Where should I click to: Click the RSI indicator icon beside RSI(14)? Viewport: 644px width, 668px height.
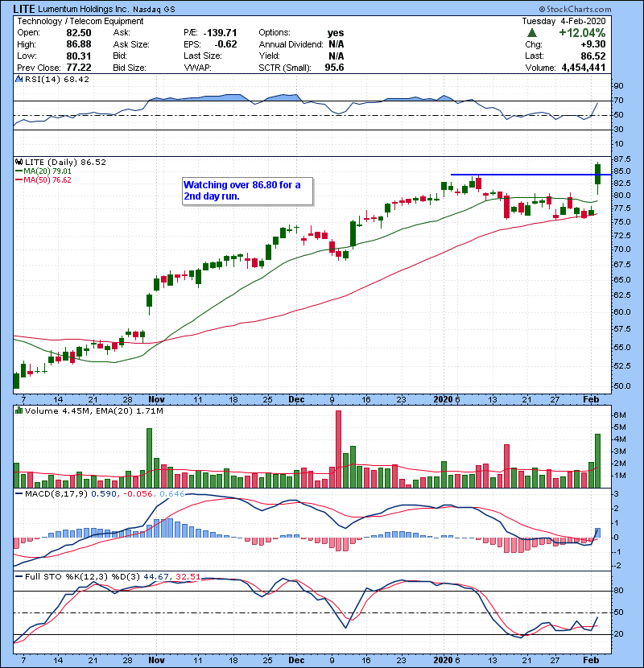[x=19, y=79]
